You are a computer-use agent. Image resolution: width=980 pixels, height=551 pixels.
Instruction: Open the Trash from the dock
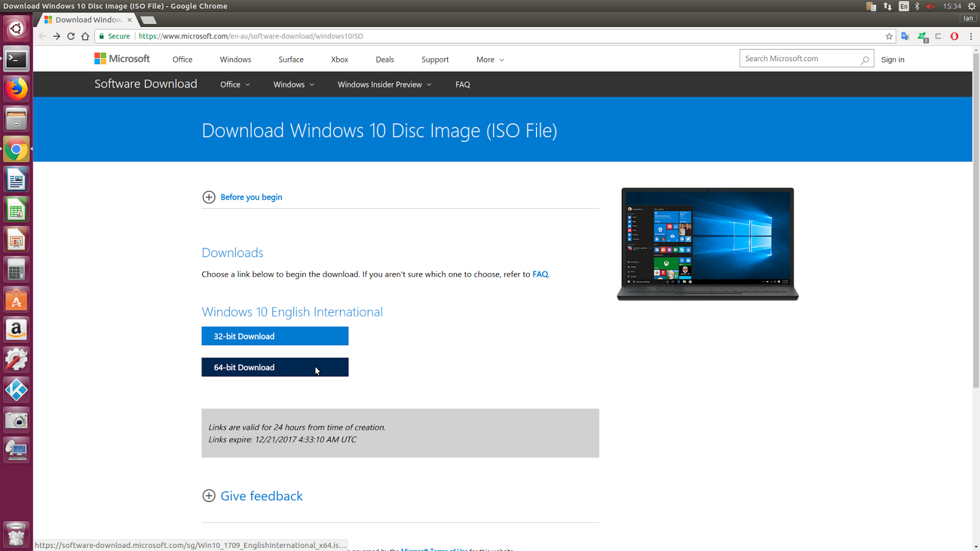(x=16, y=534)
